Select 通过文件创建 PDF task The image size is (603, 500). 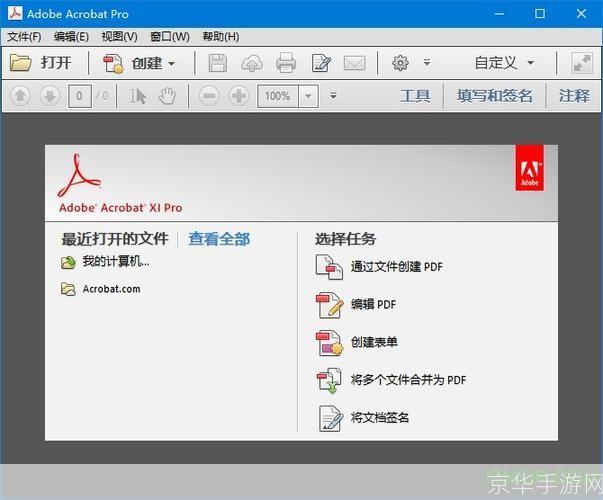396,267
